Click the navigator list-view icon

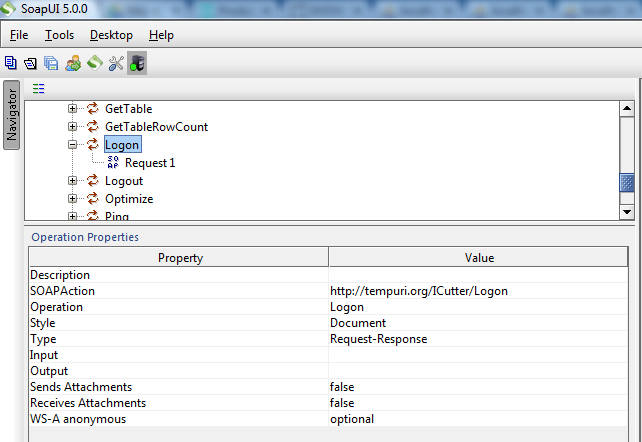pyautogui.click(x=39, y=88)
